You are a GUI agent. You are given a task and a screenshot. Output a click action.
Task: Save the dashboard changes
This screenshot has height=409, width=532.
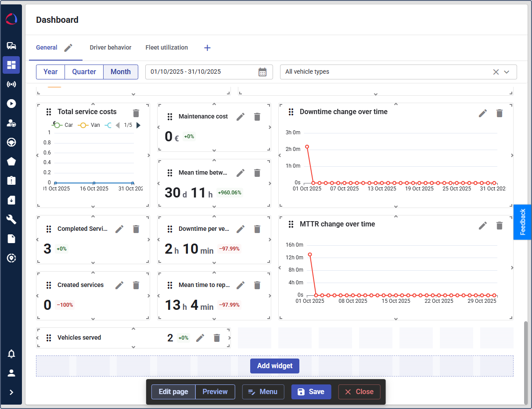[311, 392]
